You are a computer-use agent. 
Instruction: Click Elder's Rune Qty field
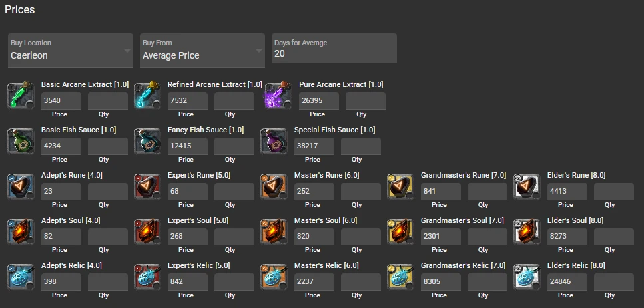coord(613,192)
